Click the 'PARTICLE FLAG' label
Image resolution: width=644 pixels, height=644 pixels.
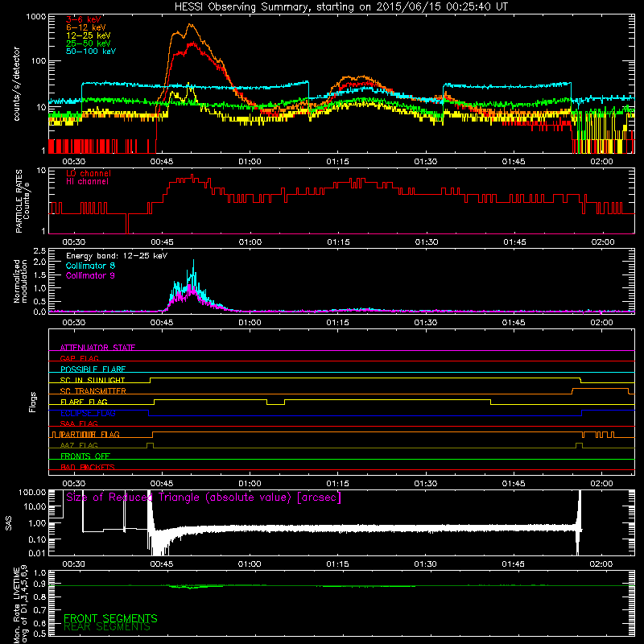click(x=90, y=435)
